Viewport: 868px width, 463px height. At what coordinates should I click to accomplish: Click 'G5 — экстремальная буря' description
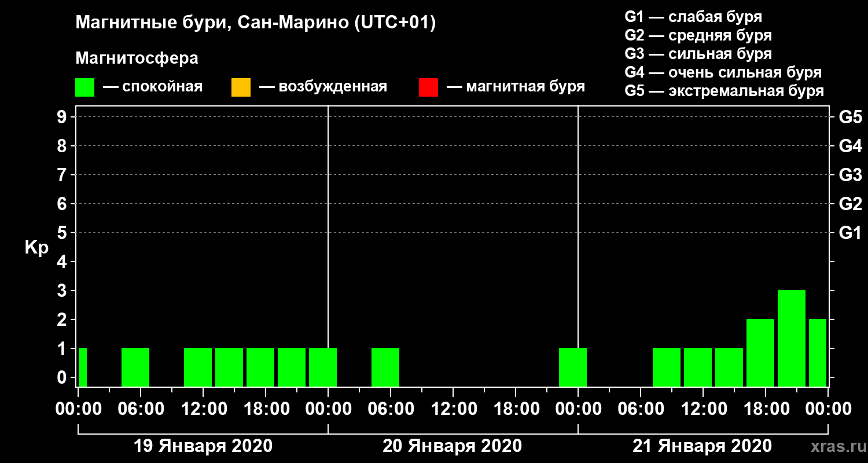coord(724,91)
